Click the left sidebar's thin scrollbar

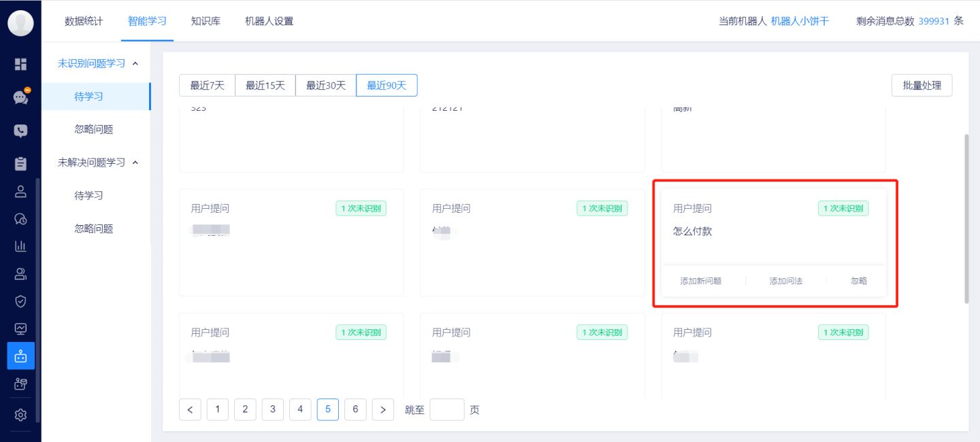[38, 299]
